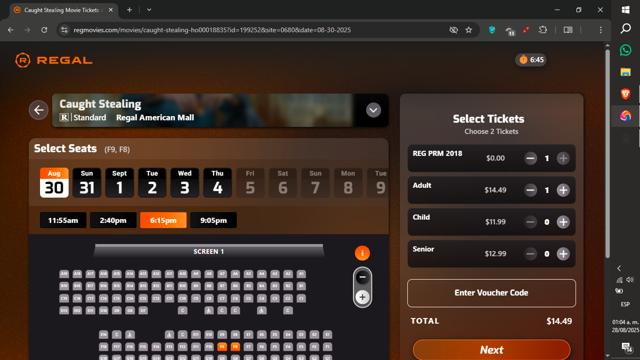Increase Child ticket count
Viewport: 640px width, 360px height.
click(563, 222)
